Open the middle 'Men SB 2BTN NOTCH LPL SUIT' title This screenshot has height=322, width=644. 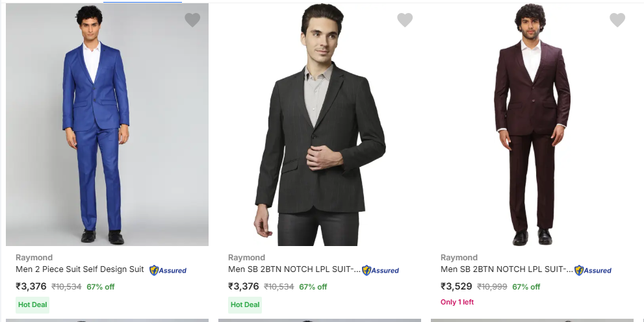[294, 269]
